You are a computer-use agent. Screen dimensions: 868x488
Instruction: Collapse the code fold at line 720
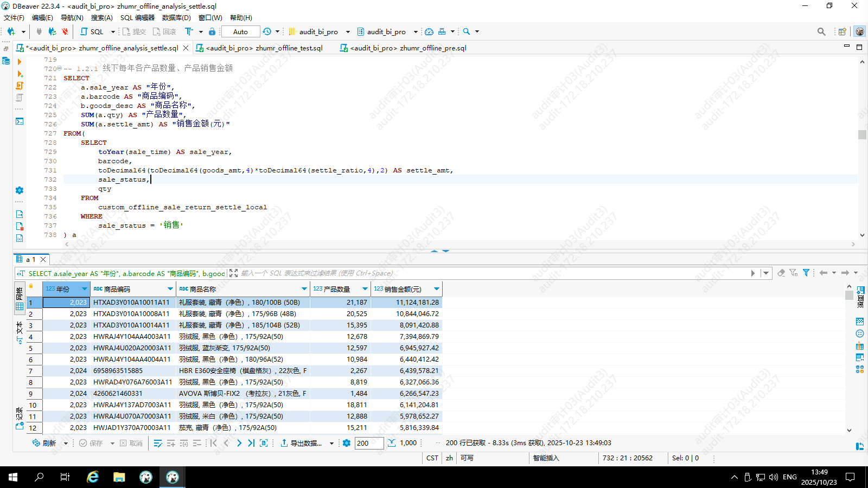point(59,68)
